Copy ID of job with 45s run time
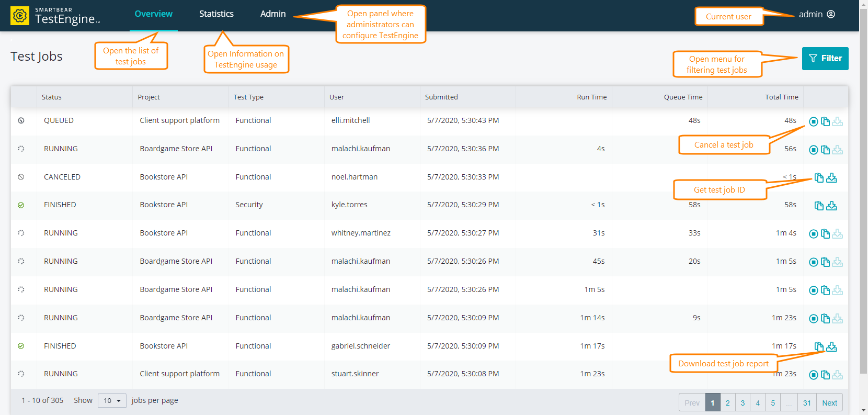The image size is (868, 415). tap(825, 262)
